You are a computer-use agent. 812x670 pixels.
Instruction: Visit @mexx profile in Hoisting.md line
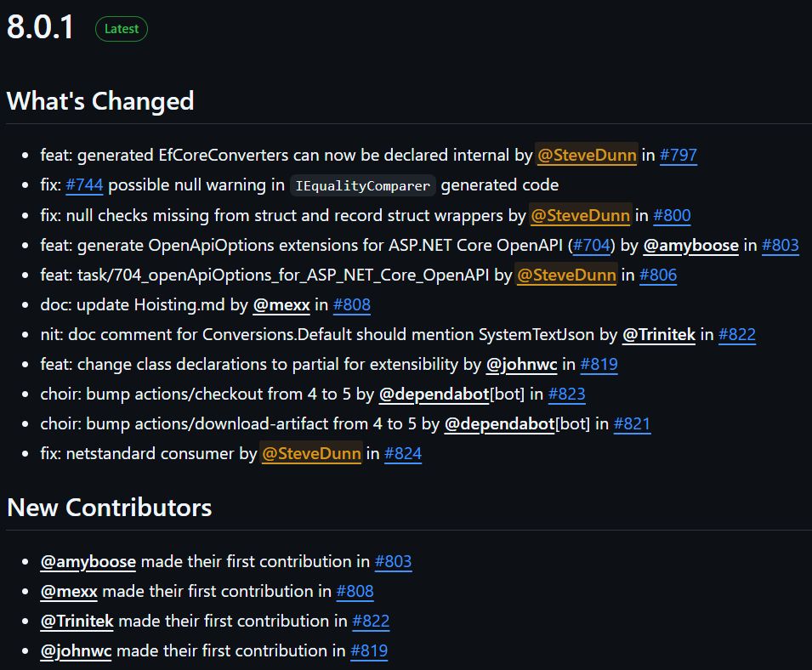pos(281,305)
